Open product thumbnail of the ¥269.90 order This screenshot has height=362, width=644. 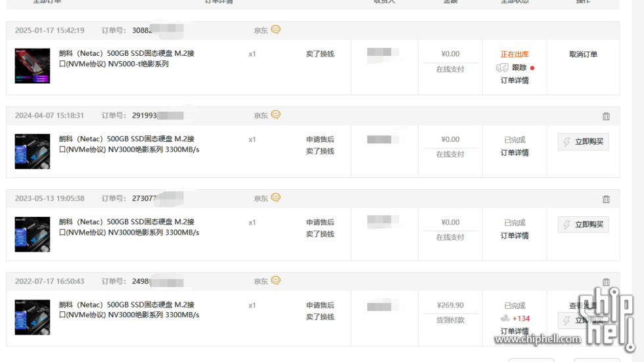click(32, 317)
